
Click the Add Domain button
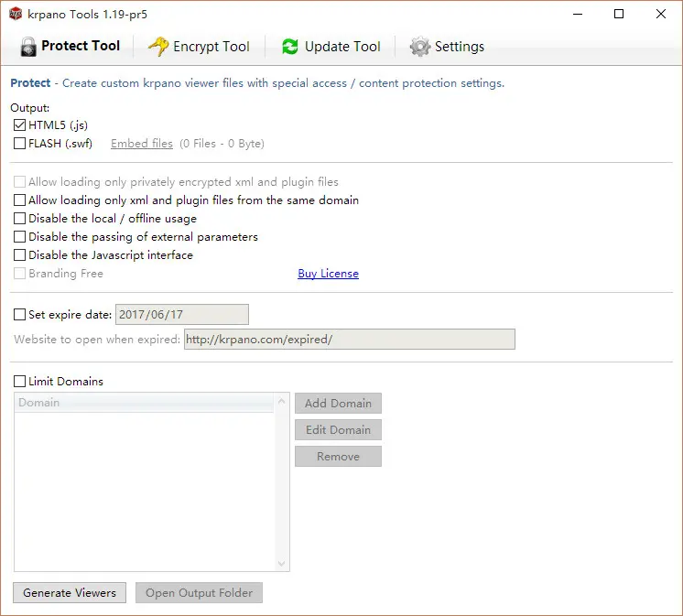point(338,403)
